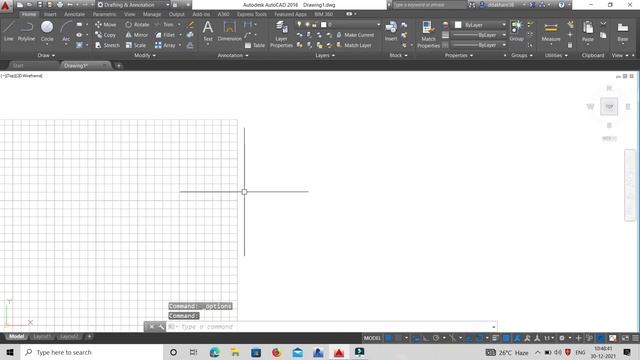
Task: Open the annotation scale 1:1 dropdown
Action: point(549,338)
